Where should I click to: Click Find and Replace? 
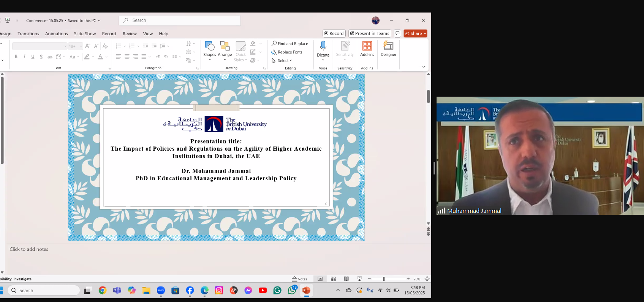(x=290, y=44)
